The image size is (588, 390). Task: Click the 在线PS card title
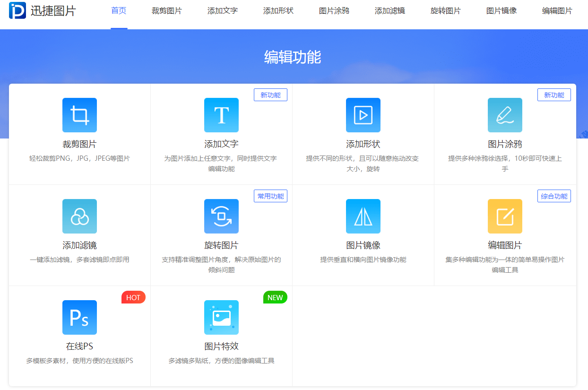(x=79, y=347)
